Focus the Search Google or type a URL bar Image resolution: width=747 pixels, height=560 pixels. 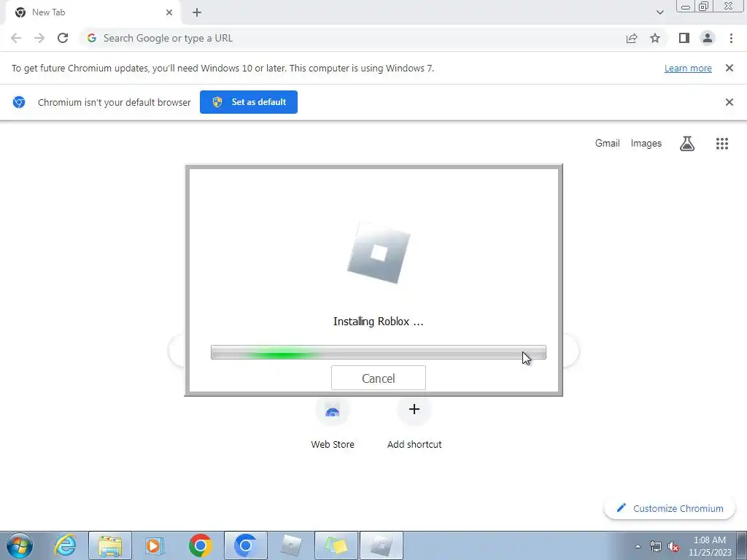pyautogui.click(x=352, y=38)
